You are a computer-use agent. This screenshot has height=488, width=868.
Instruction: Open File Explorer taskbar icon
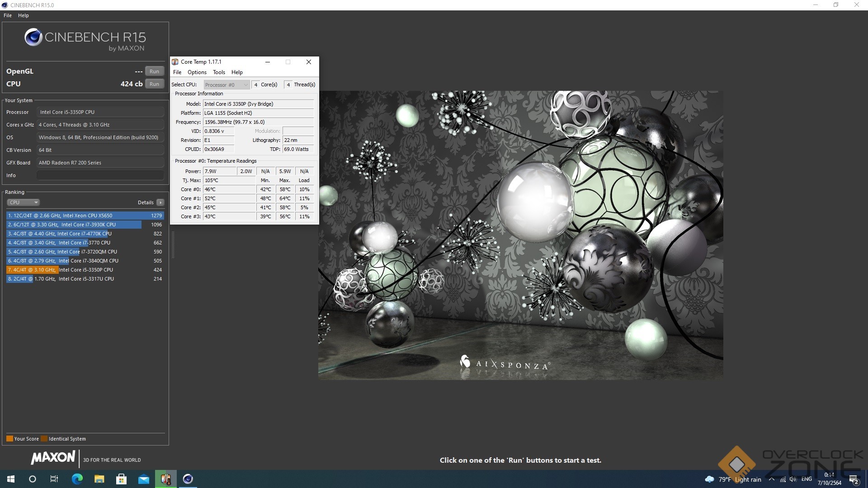pos(99,479)
